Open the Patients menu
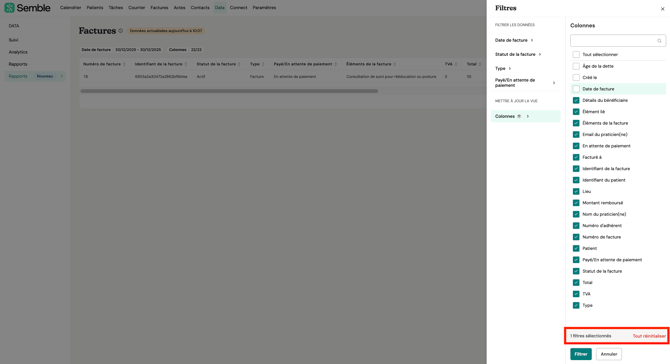This screenshot has width=670, height=364. (x=95, y=8)
